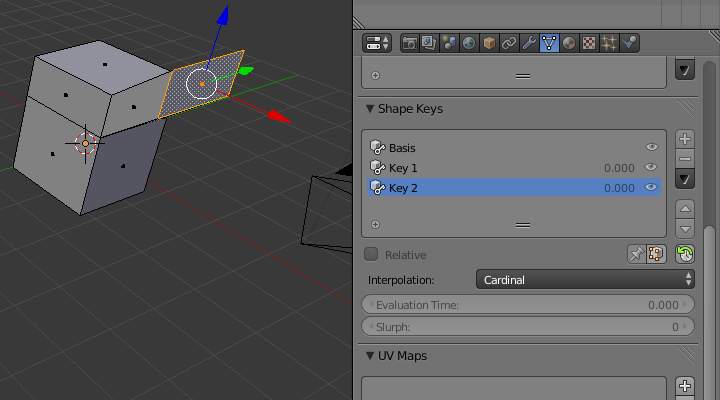Select the Object Data tab (triangle mesh icon)
Screen dimensions: 720x400
tap(549, 43)
